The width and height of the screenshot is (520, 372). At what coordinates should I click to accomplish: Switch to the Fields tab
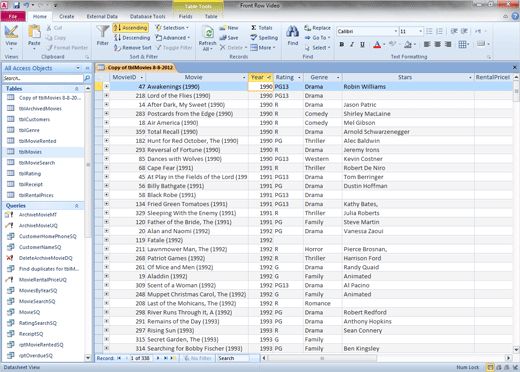point(185,16)
